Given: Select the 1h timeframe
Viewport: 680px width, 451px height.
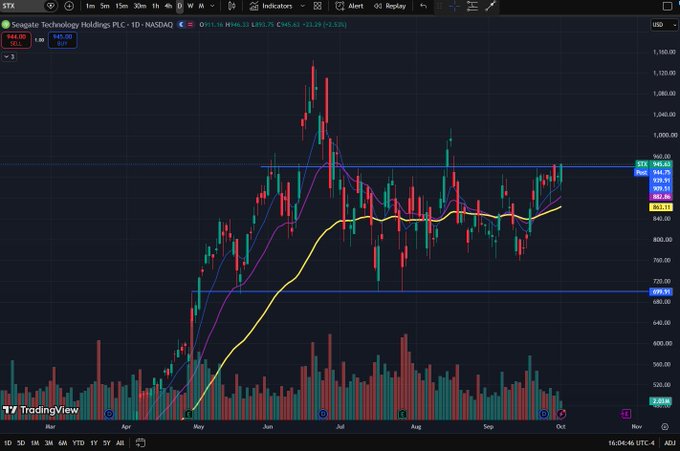Looking at the screenshot, I should [155, 6].
